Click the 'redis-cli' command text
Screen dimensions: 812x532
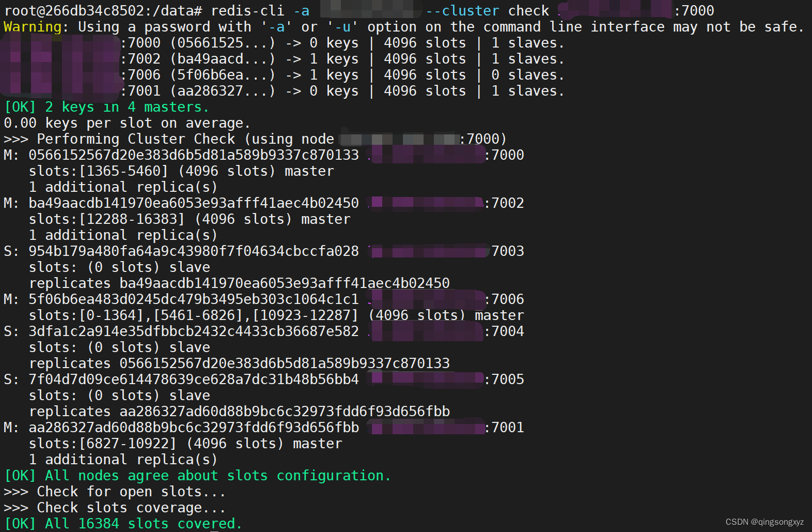coord(247,11)
